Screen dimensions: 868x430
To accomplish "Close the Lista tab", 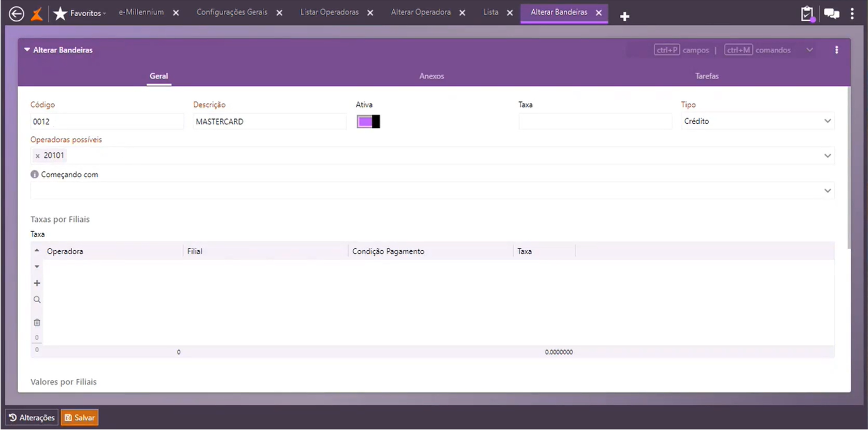I will [510, 12].
